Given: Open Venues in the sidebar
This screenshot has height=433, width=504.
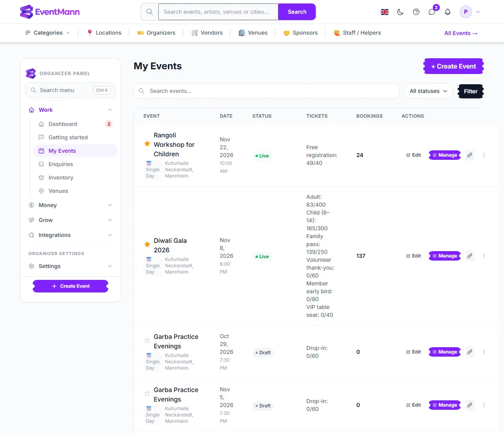Looking at the screenshot, I should pos(76,191).
